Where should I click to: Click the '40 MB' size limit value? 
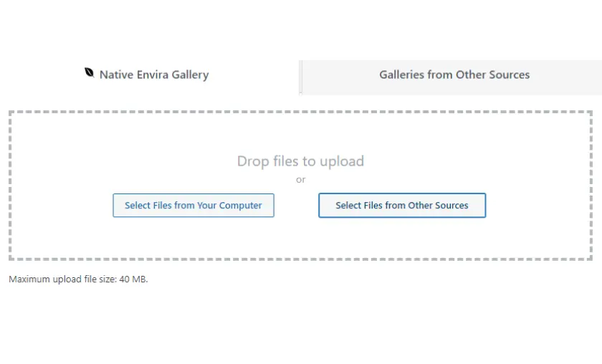point(133,279)
